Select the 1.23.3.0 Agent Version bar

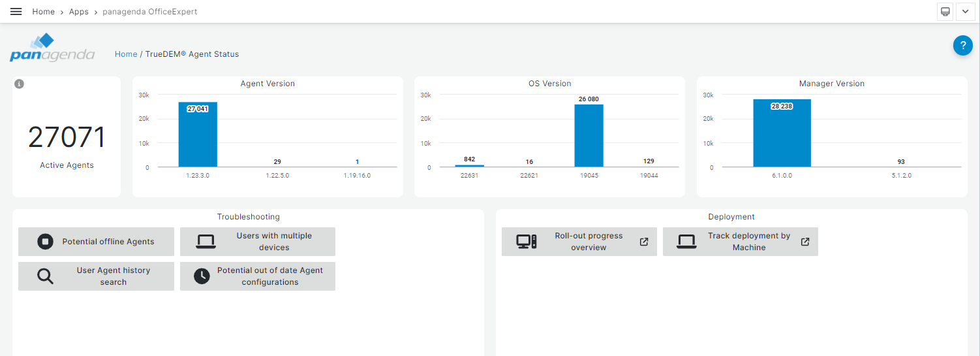[x=198, y=137]
